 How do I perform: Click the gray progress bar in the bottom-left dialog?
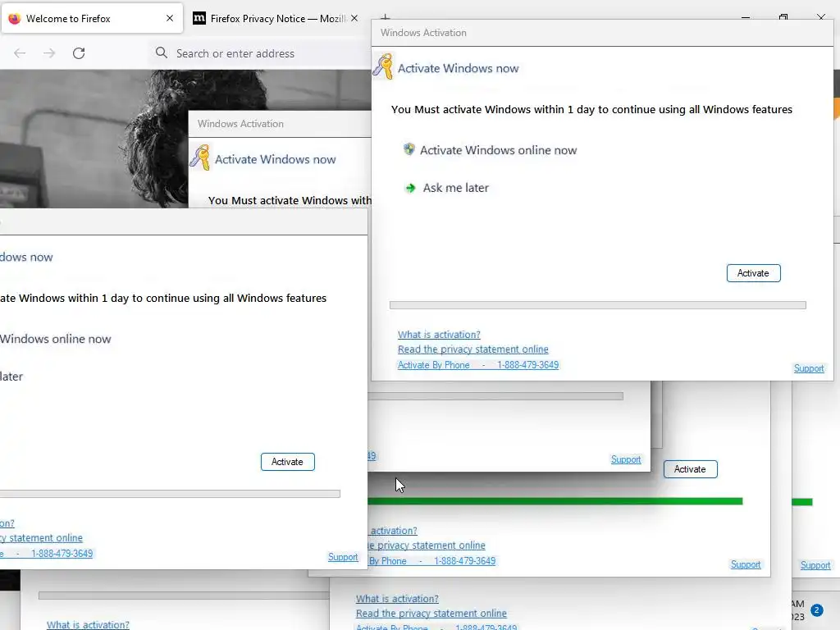pyautogui.click(x=184, y=596)
